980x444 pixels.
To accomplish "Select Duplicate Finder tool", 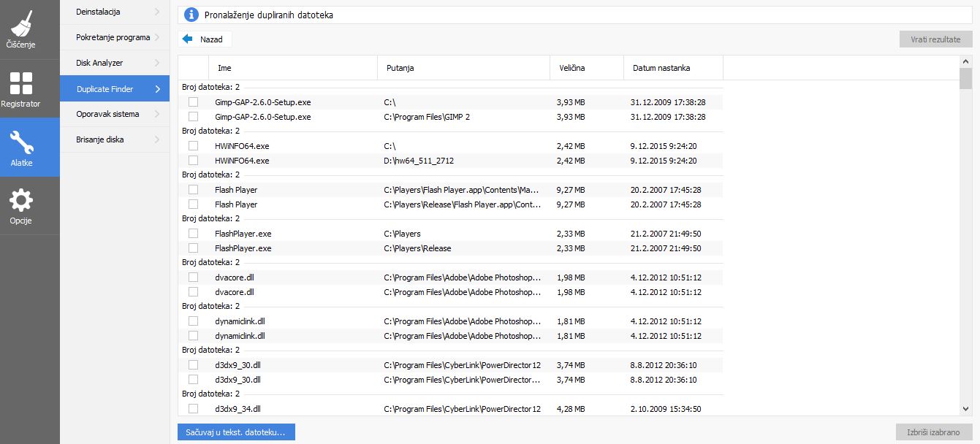I will pos(115,89).
